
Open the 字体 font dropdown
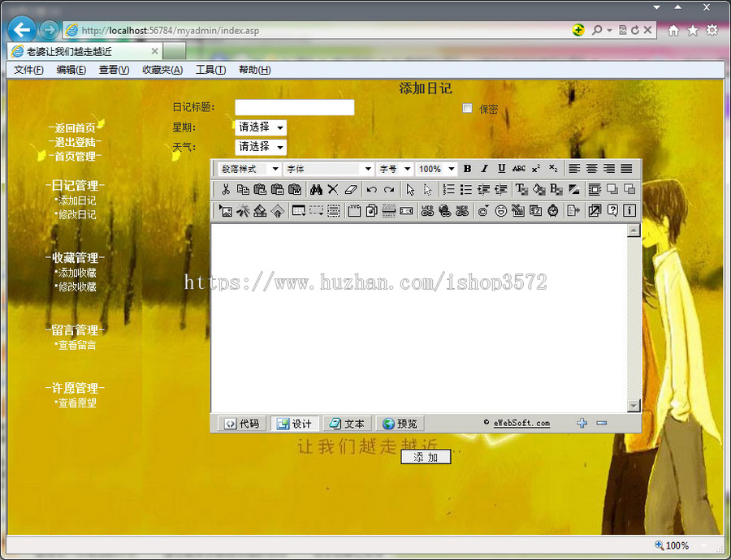point(329,169)
